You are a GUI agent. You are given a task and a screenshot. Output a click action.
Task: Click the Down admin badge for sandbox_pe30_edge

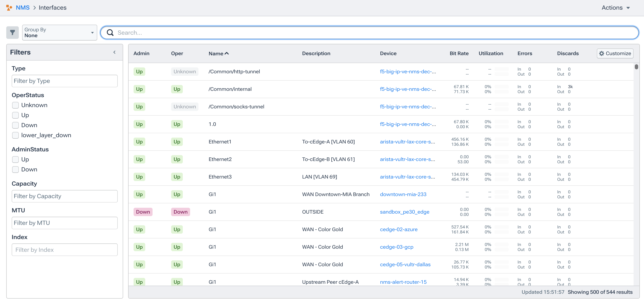coord(143,212)
